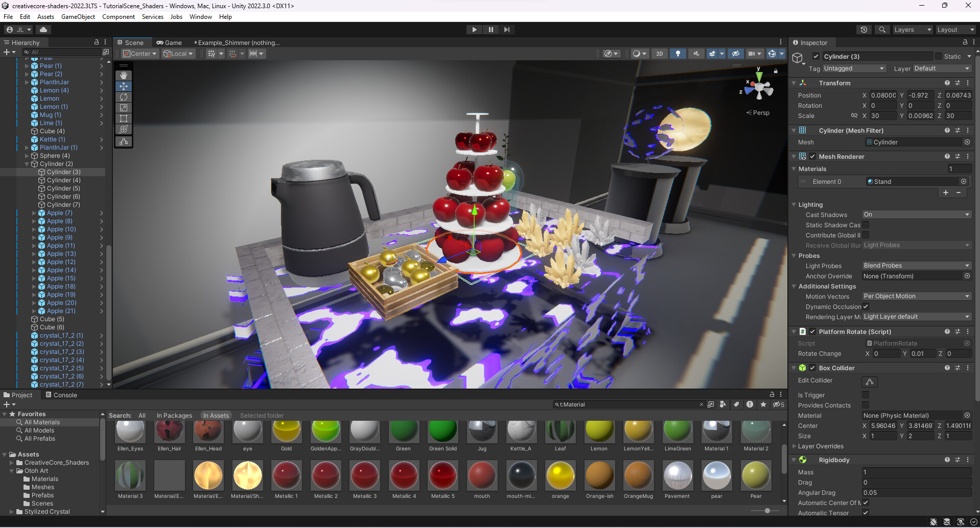Select the Scale tool
The width and height of the screenshot is (980, 528).
coord(123,108)
